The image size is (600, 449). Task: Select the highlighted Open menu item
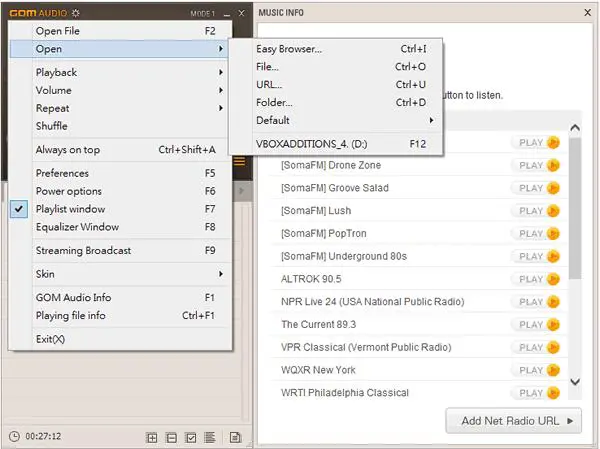click(x=119, y=49)
